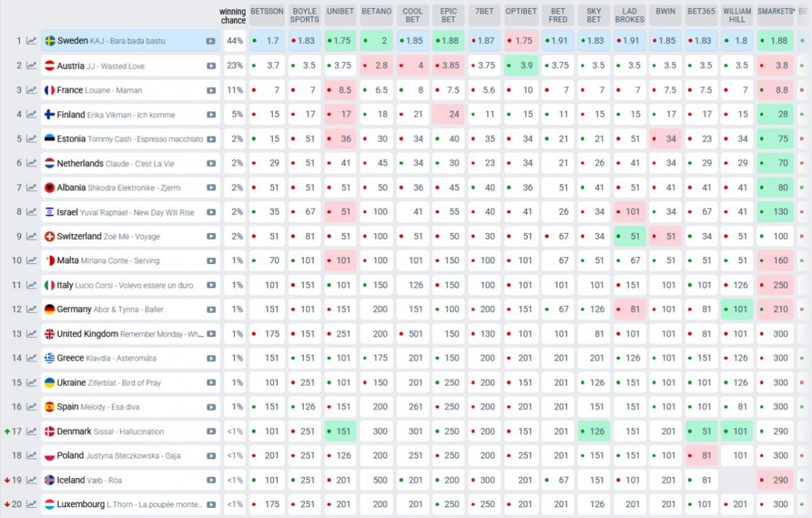
Task: Open the odds chart icon for Malta
Action: pyautogui.click(x=32, y=261)
